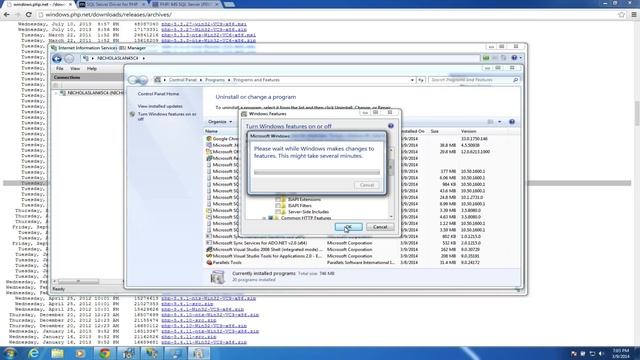Select the windows.php.net downloads tab
Image resolution: width=640 pixels, height=360 pixels.
pos(39,4)
